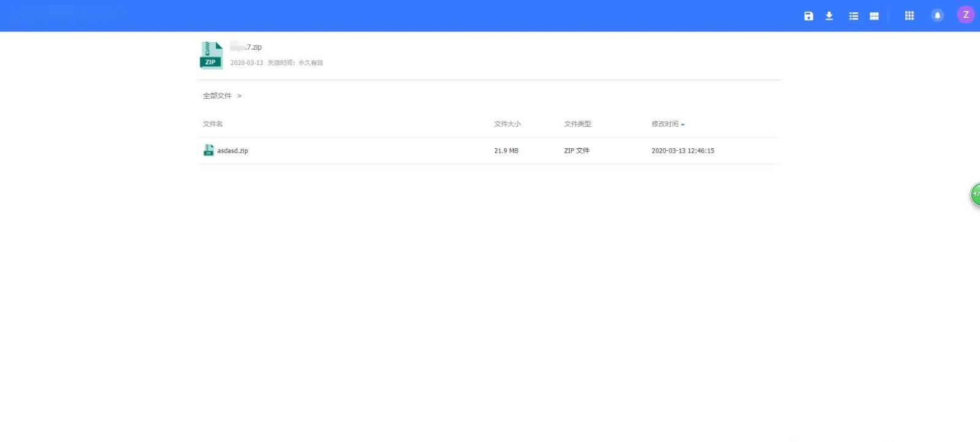Sort by 文件类型 column header
The width and height of the screenshot is (980, 442).
click(577, 124)
